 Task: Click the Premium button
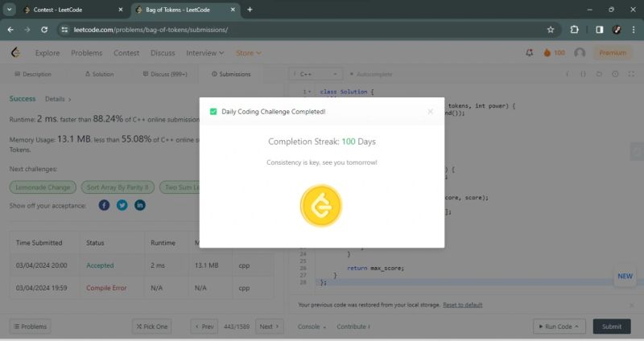[613, 53]
